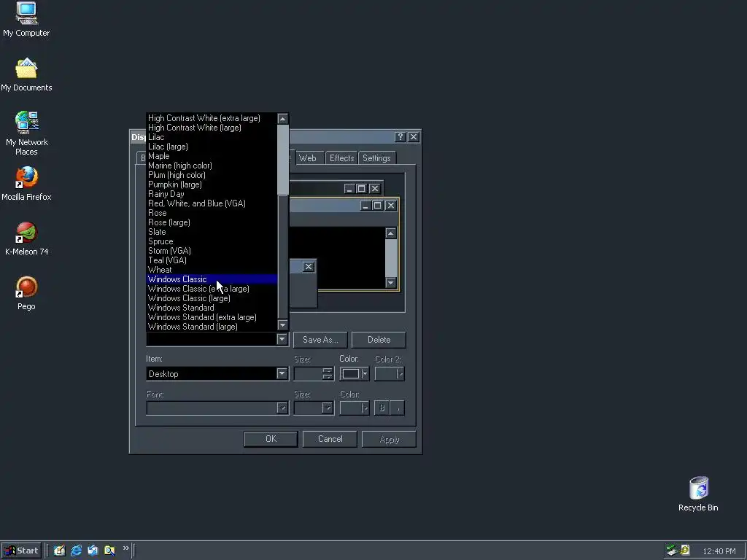Choose Windows Classic (extra large) scheme
The height and width of the screenshot is (560, 747).
pos(212,289)
